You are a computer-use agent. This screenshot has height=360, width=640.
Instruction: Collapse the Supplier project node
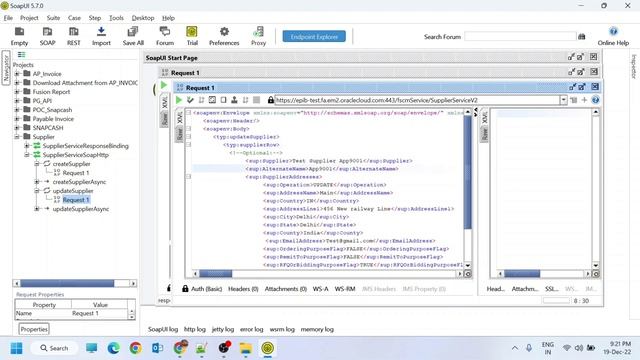(17, 137)
